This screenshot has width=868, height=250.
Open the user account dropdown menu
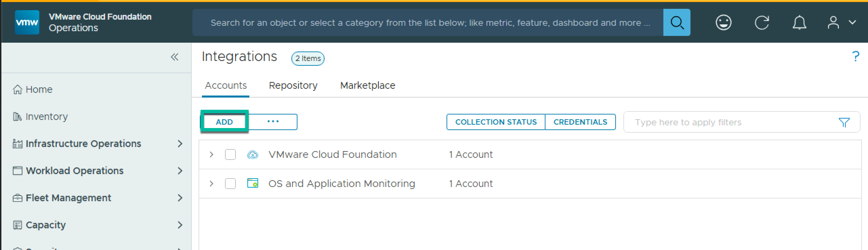841,23
